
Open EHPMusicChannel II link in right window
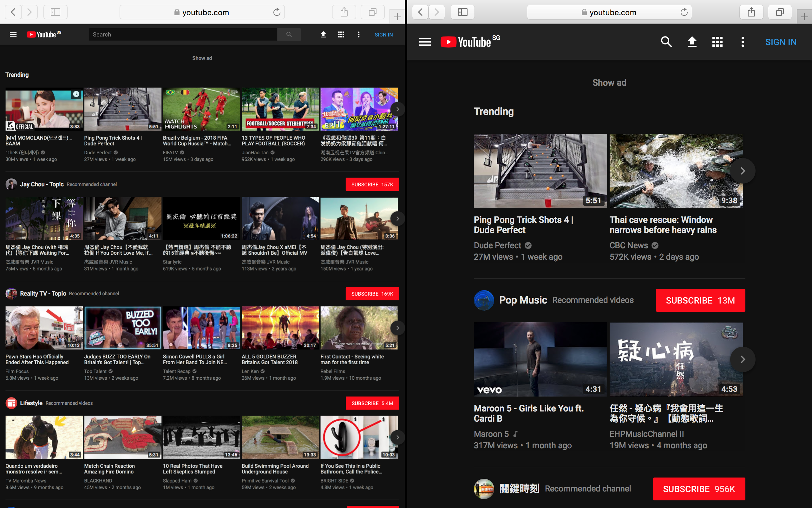coord(646,434)
